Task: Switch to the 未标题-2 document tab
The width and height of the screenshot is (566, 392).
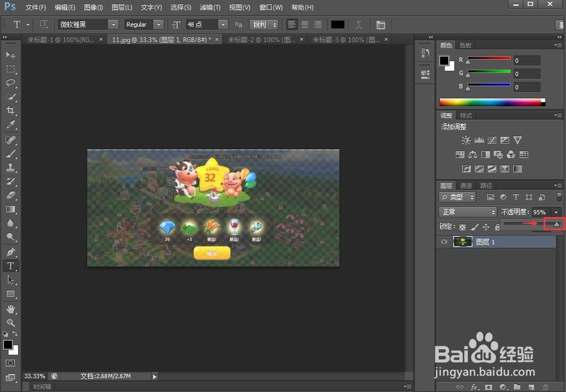Action: pyautogui.click(x=261, y=40)
